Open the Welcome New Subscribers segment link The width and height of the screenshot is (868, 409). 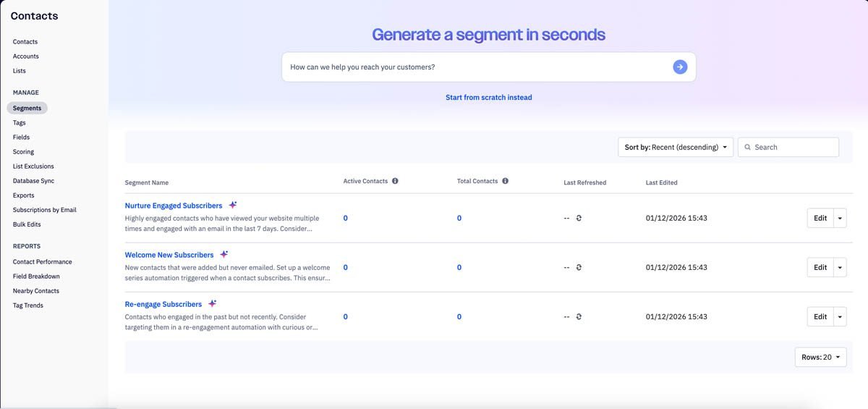click(169, 255)
